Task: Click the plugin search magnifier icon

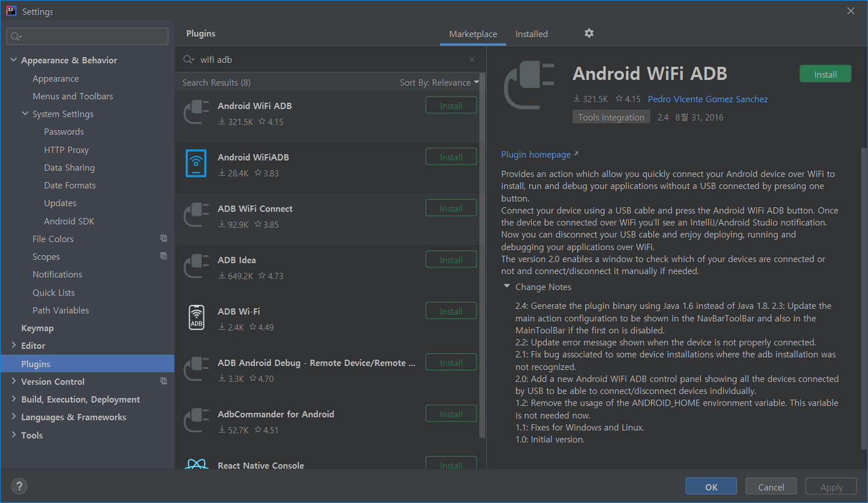Action: [189, 59]
